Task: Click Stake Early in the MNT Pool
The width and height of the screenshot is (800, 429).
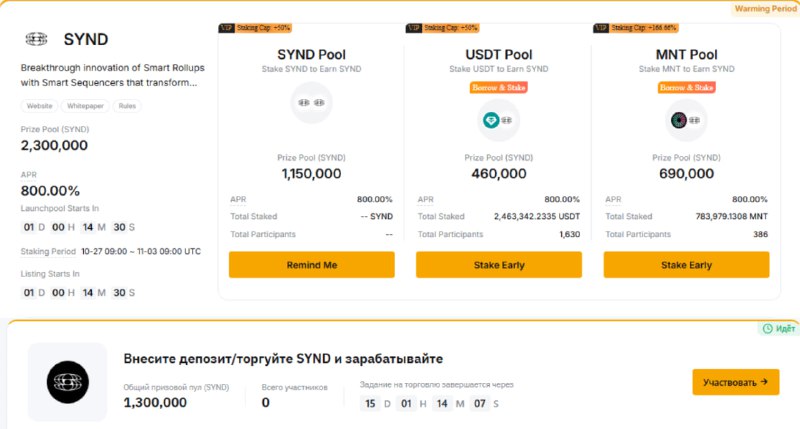Action: (x=686, y=265)
